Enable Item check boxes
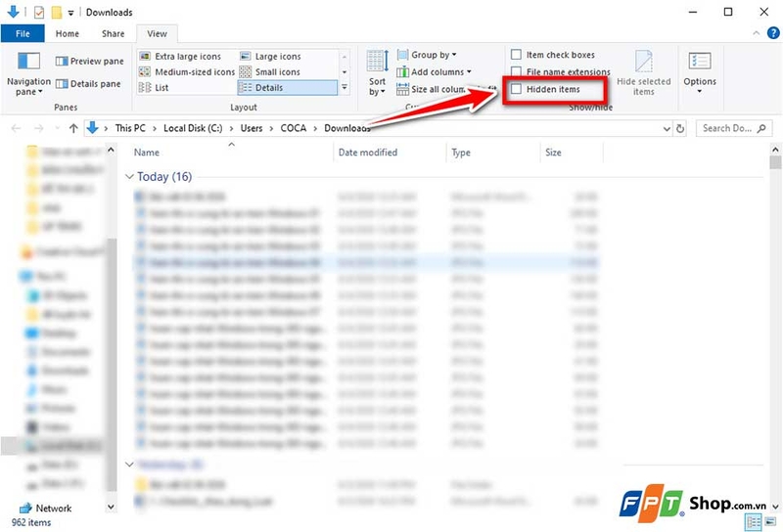The image size is (783, 532). point(517,55)
